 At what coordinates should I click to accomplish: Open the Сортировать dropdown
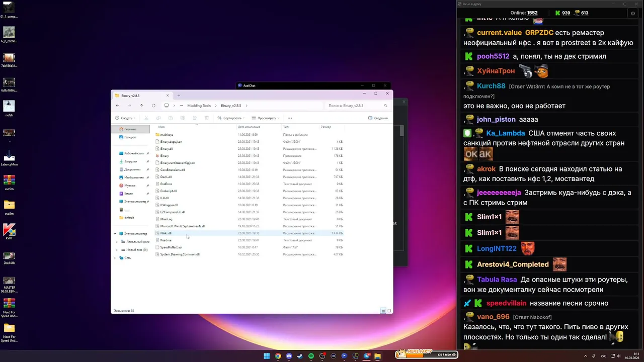(x=231, y=118)
